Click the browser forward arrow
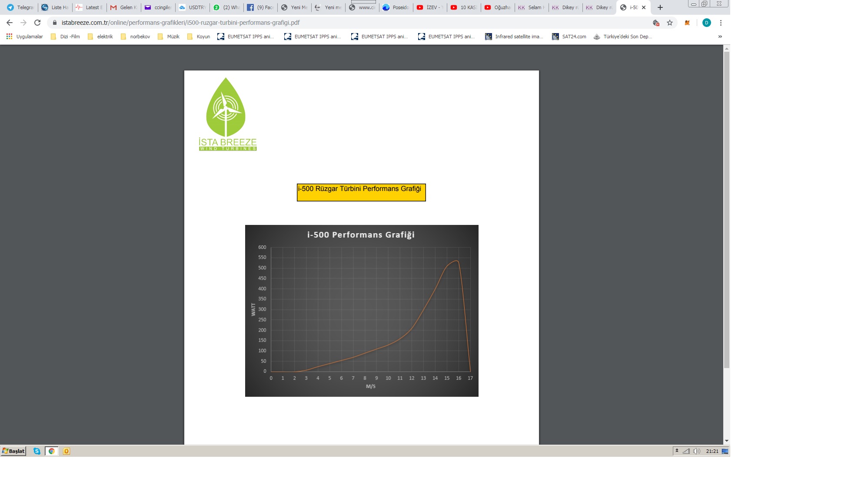 coord(23,23)
